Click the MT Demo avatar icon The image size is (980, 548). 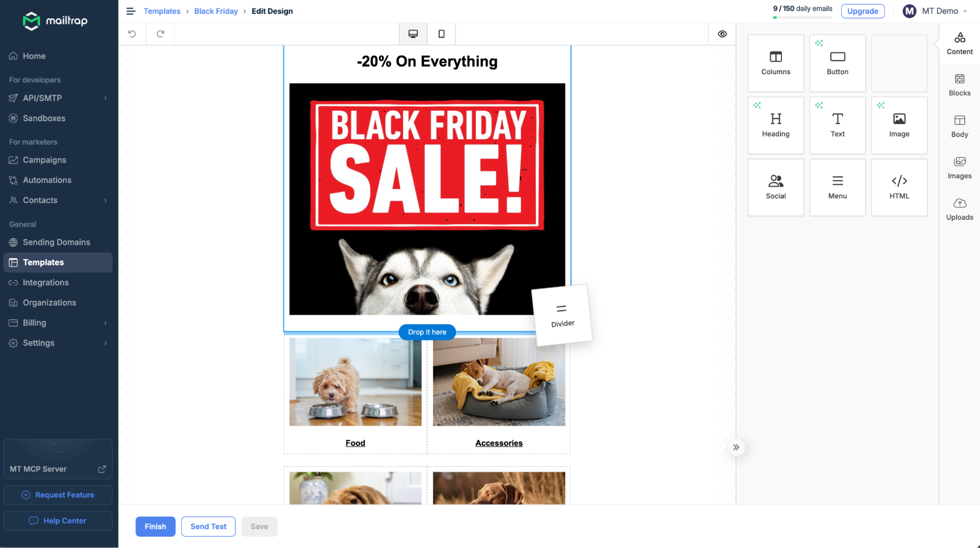[910, 11]
